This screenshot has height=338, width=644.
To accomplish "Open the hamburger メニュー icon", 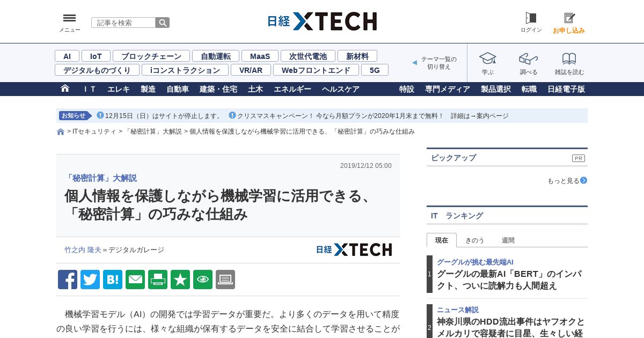I will click(69, 18).
